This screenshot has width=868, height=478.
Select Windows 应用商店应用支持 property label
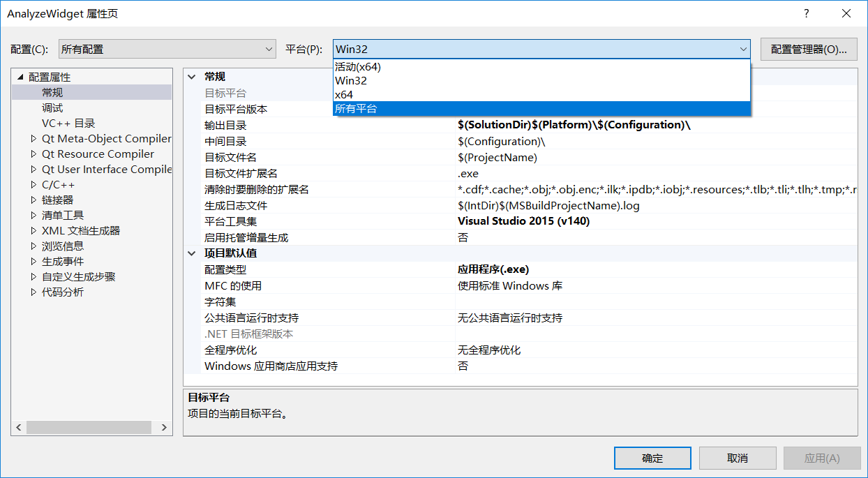tap(271, 366)
